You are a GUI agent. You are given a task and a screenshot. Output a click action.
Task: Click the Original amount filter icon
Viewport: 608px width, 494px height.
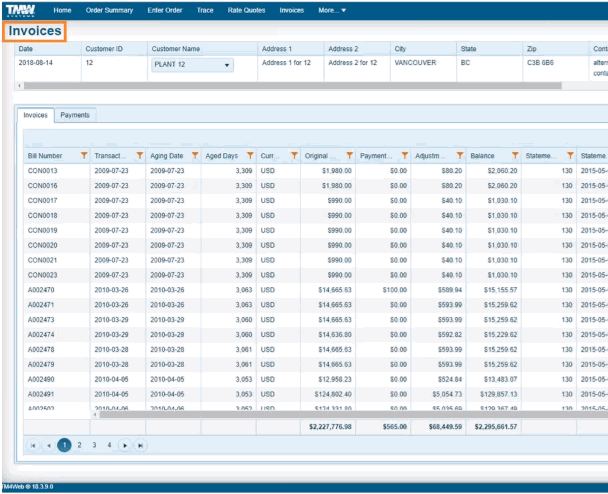point(349,155)
